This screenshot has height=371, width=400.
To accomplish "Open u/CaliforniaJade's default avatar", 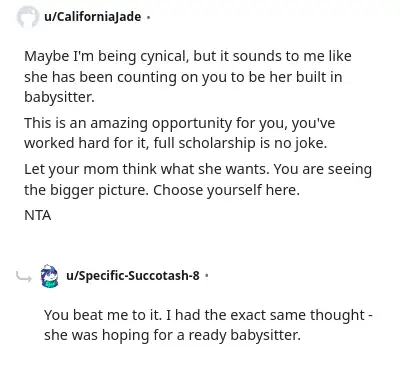I will [x=27, y=17].
